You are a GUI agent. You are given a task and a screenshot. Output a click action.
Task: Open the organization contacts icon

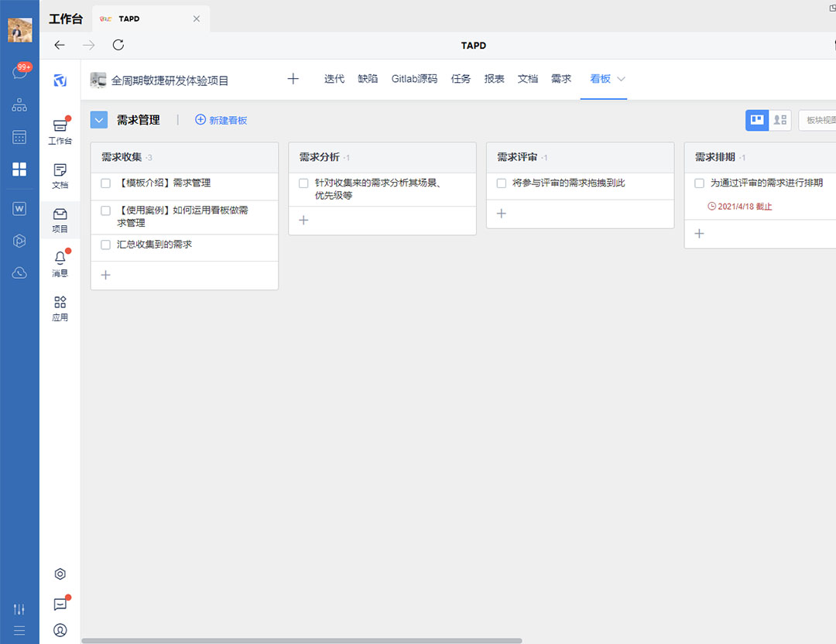19,104
